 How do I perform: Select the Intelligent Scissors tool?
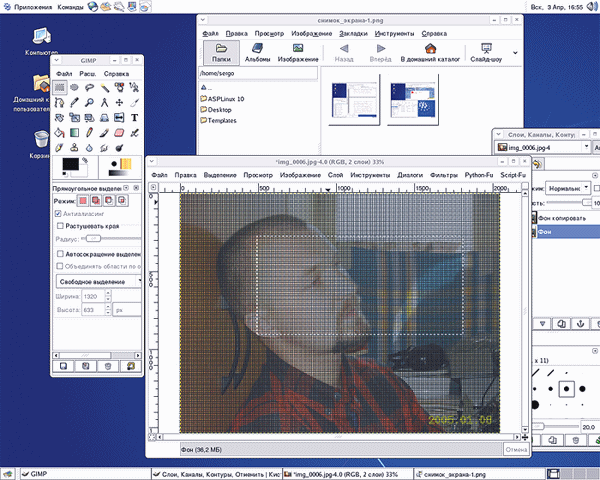click(134, 88)
